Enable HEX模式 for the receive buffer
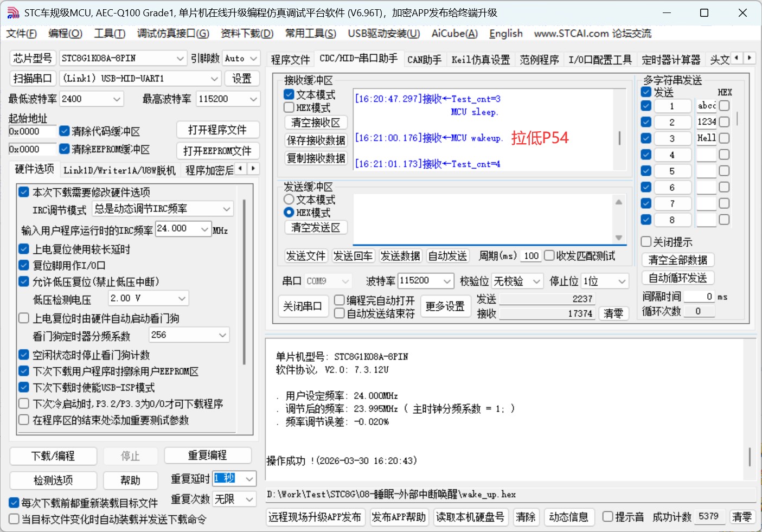 click(289, 107)
